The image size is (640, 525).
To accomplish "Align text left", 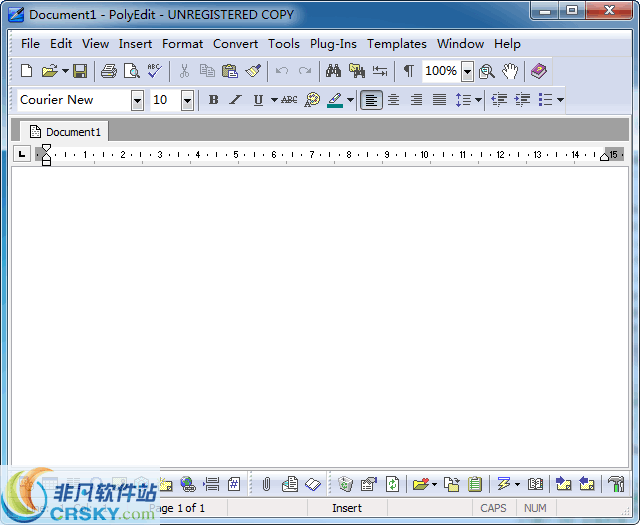I will click(371, 100).
